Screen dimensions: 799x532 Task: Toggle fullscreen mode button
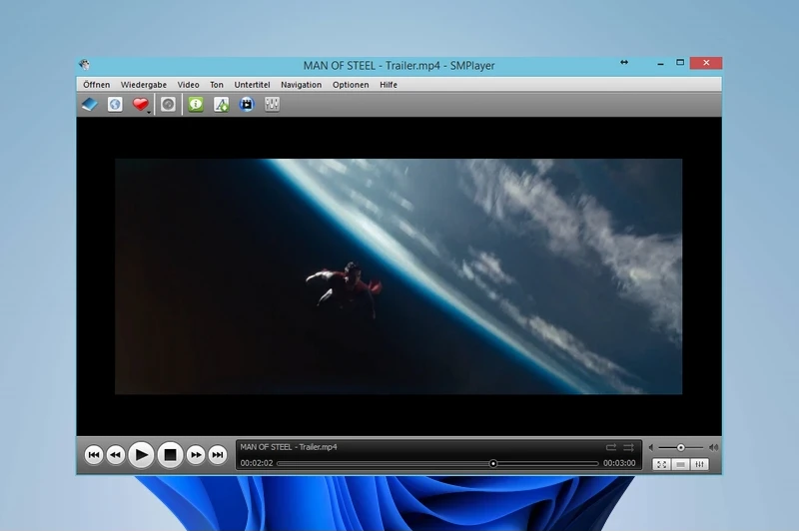[661, 464]
